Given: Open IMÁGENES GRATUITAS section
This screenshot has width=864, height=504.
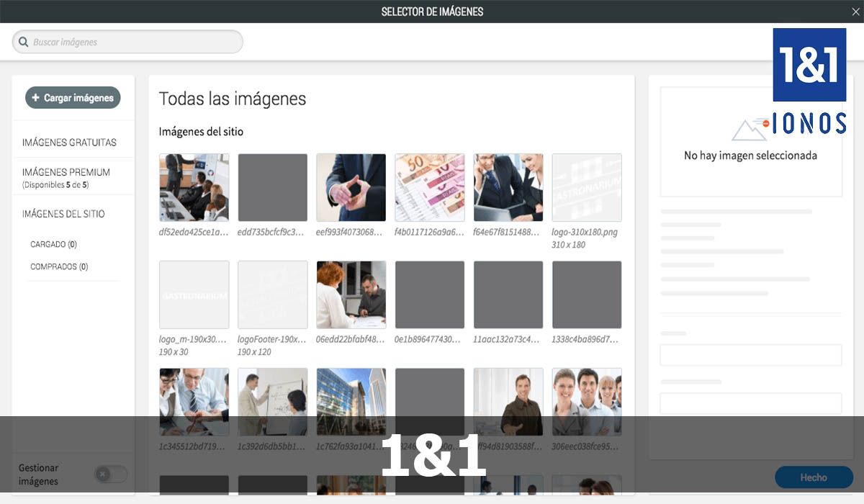Looking at the screenshot, I should pyautogui.click(x=69, y=143).
